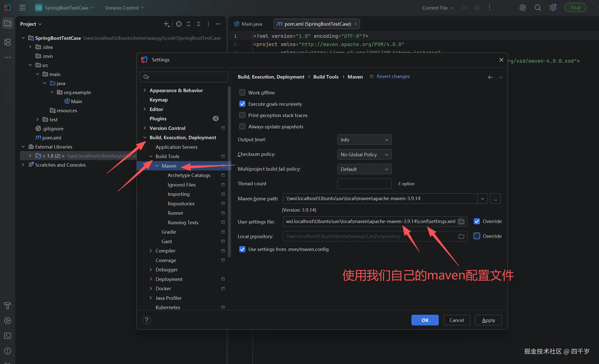Screen dimensions: 599x364
Task: Open the Output level dropdown
Action: point(364,140)
